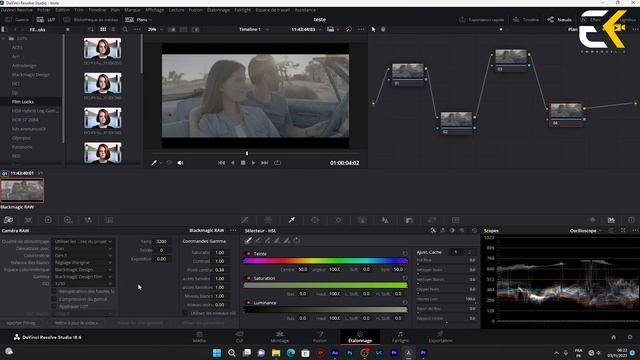Open the ISO dropdown
The width and height of the screenshot is (640, 360).
83,283
